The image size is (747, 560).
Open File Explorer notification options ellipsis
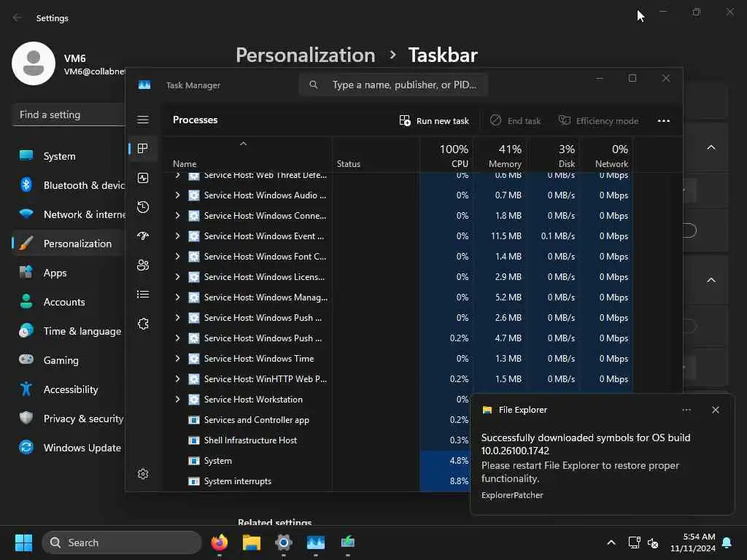(x=686, y=410)
